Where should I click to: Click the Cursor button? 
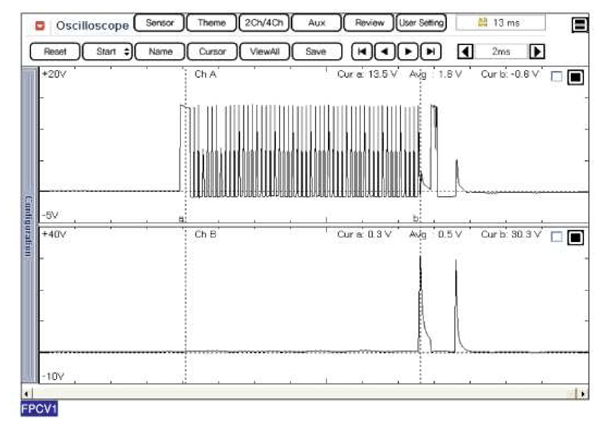coord(210,51)
